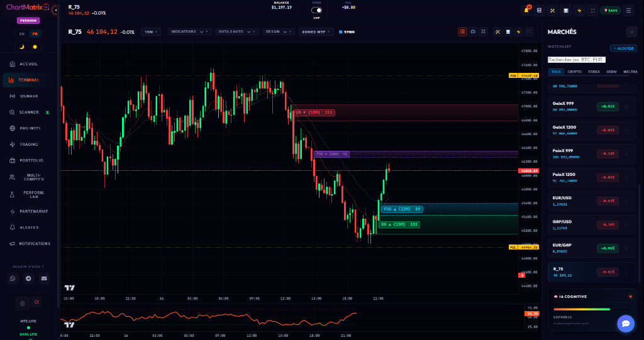Click the expand chart icon beside camera

[484, 31]
